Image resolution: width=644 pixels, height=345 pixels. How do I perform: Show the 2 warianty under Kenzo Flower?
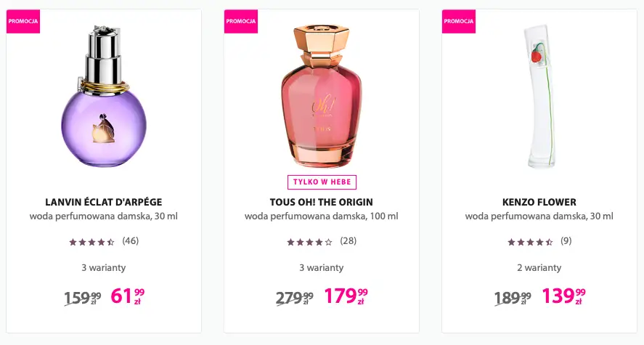click(539, 268)
